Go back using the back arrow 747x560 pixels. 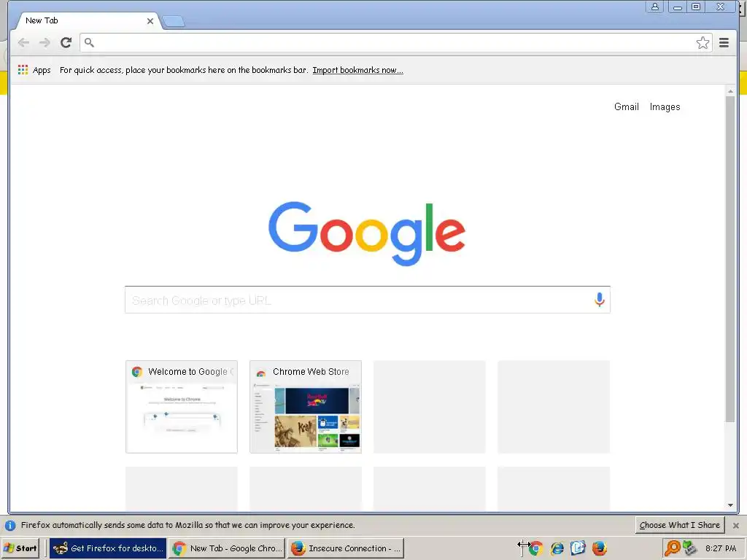tap(23, 43)
